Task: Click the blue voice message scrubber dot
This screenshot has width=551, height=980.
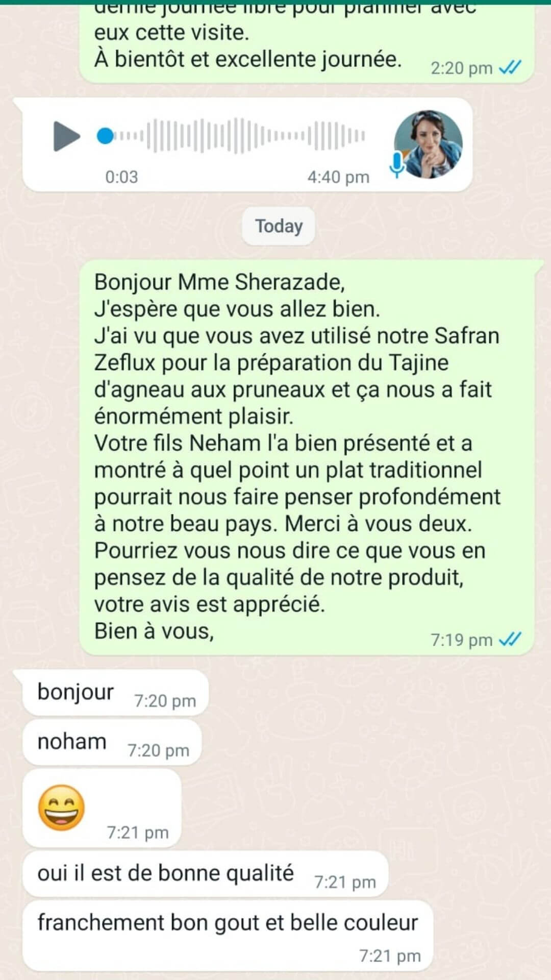Action: click(x=105, y=136)
